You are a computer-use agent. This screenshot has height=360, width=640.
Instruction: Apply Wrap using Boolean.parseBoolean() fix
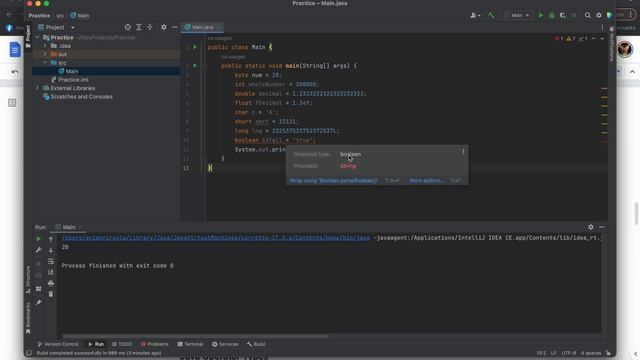[x=333, y=180]
